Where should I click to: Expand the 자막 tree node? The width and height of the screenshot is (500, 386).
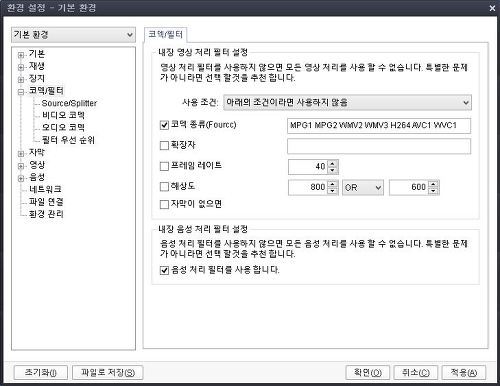(x=21, y=154)
